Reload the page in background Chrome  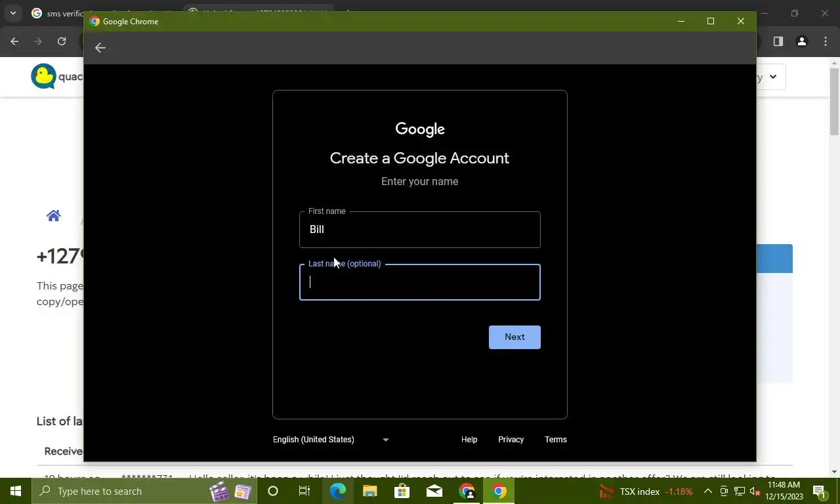(x=62, y=41)
